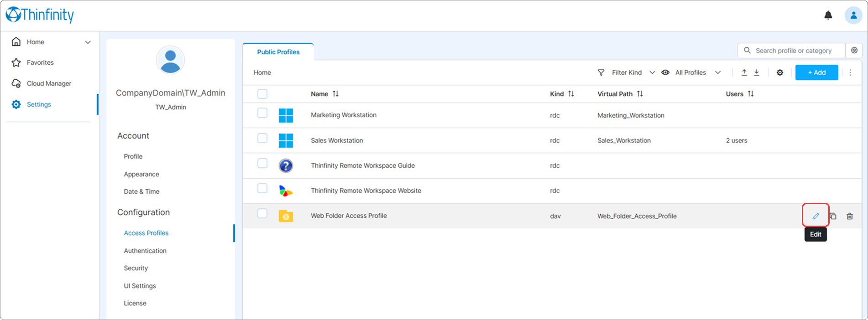
Task: Toggle the eye visibility icon
Action: (665, 72)
